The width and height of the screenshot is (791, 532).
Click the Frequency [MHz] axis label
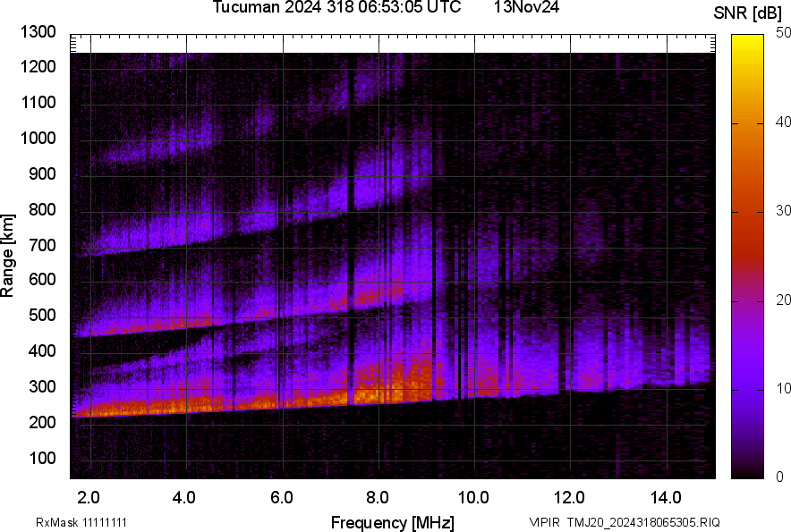click(x=392, y=522)
